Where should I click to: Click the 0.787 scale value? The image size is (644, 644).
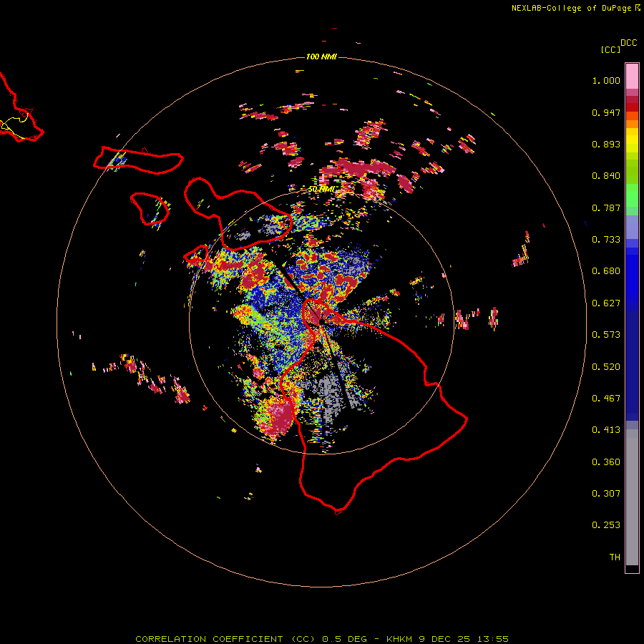click(606, 208)
